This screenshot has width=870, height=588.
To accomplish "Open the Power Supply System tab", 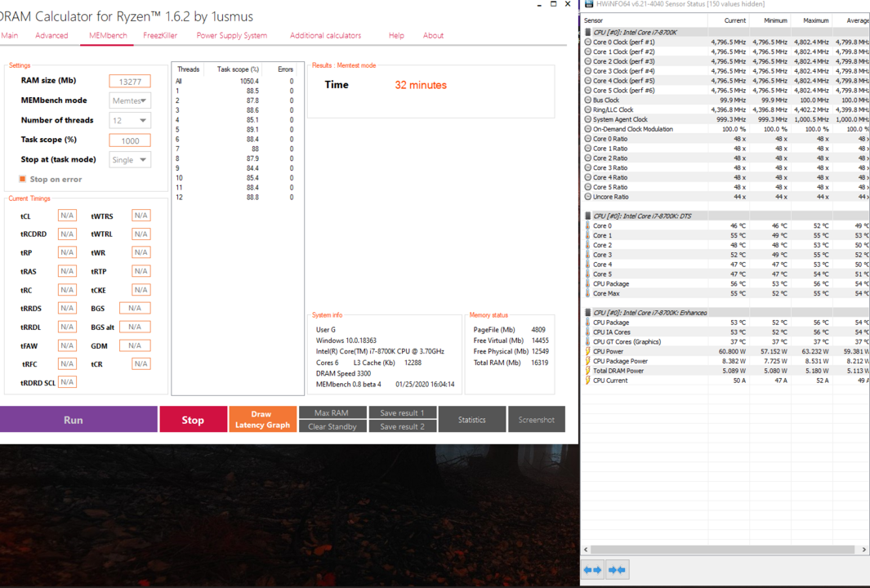I will 232,35.
